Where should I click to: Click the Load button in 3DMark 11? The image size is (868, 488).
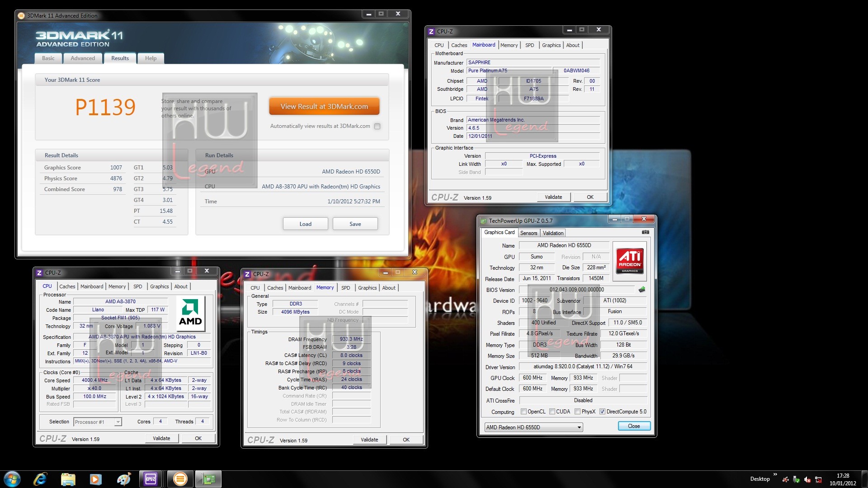pyautogui.click(x=305, y=224)
